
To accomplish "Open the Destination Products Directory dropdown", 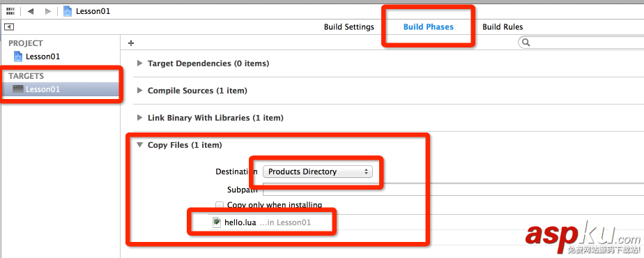I will pyautogui.click(x=318, y=172).
